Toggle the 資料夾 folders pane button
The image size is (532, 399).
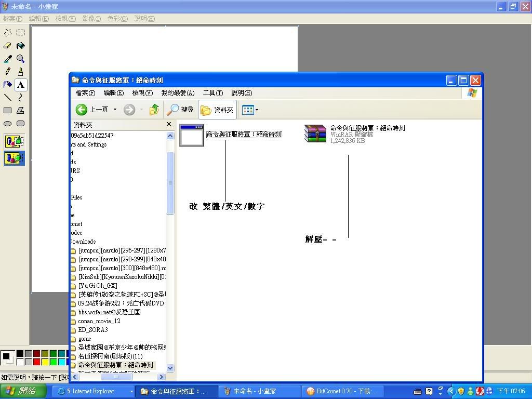point(217,110)
